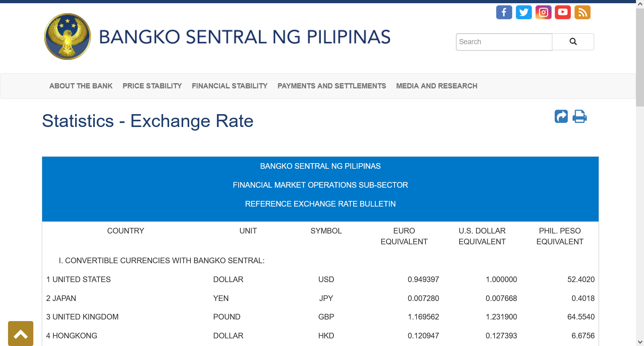Open the Media and Research menu
This screenshot has width=644, height=346.
[437, 86]
